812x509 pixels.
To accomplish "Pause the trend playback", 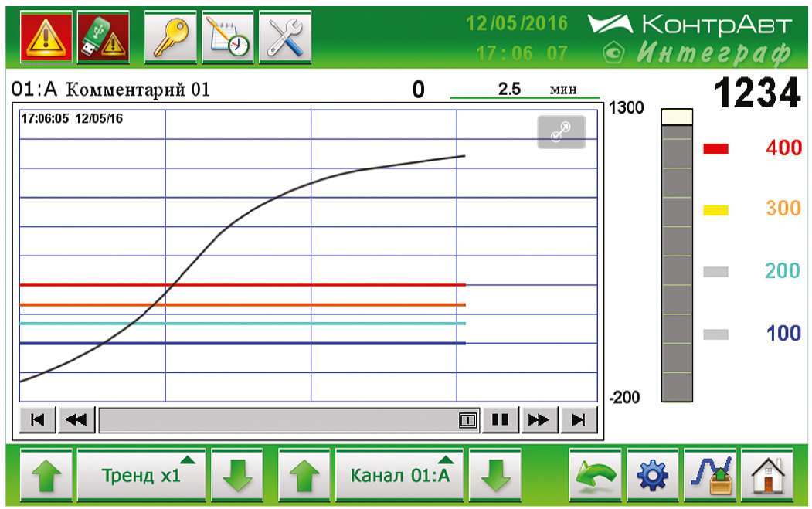I will 501,420.
